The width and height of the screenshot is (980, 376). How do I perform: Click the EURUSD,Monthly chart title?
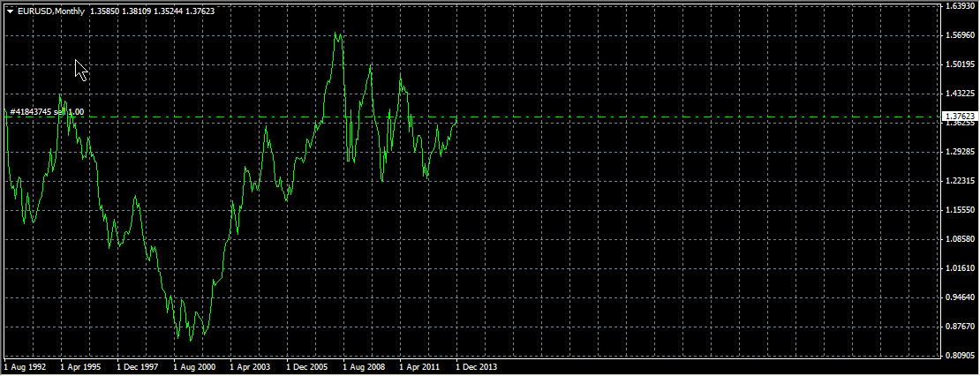(x=50, y=11)
